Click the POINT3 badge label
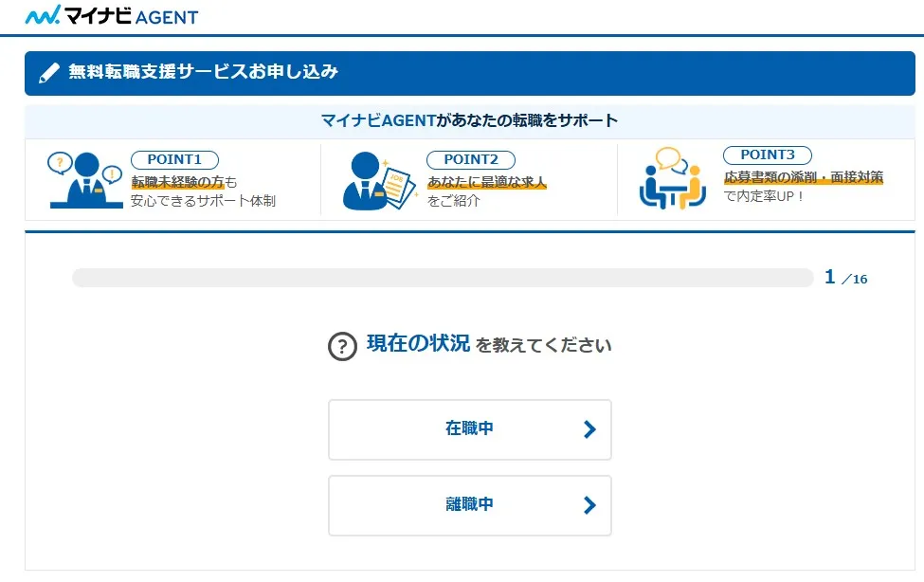Screen dimensions: 924x582 [768, 155]
